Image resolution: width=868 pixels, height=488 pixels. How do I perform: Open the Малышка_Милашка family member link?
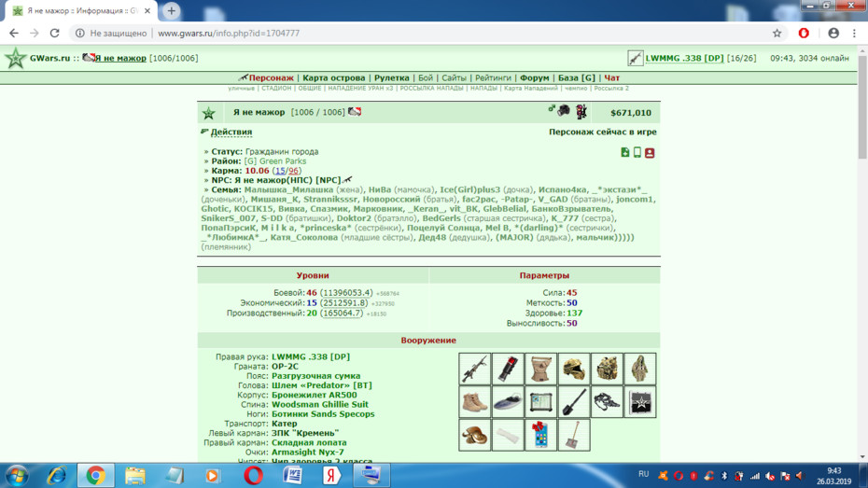288,189
